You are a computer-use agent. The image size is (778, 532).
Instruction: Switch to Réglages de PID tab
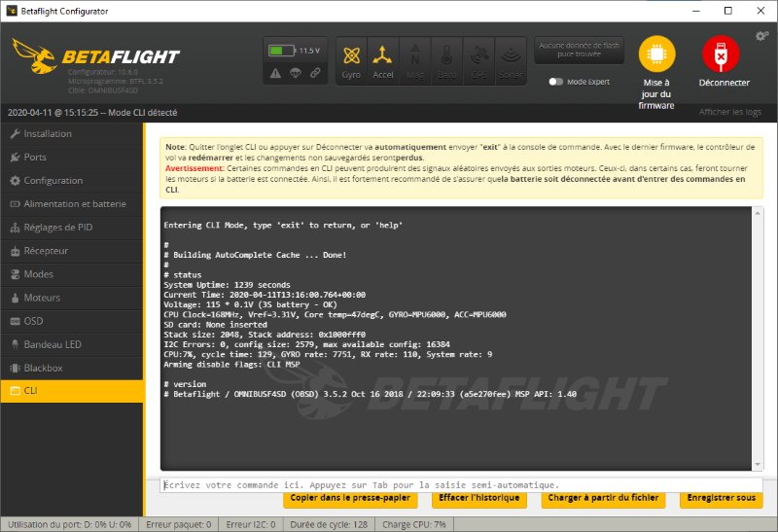60,228
